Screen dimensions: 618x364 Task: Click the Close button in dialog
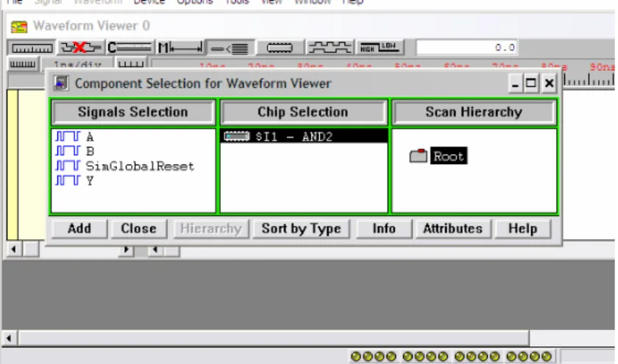click(x=139, y=229)
